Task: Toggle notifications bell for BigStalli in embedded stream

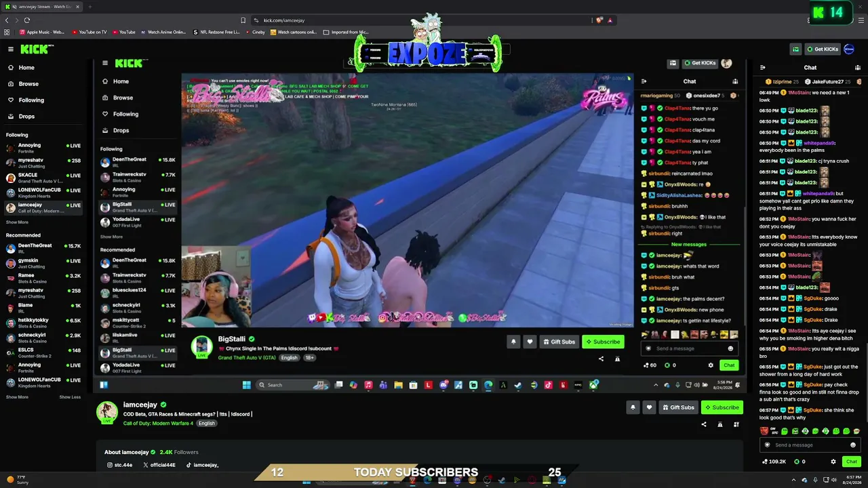Action: (x=513, y=342)
